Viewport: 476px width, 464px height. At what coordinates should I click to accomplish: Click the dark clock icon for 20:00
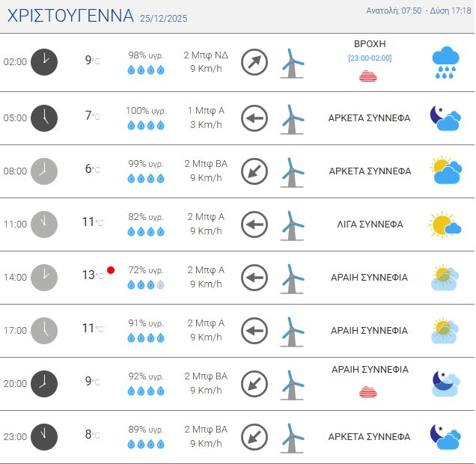coord(44,383)
